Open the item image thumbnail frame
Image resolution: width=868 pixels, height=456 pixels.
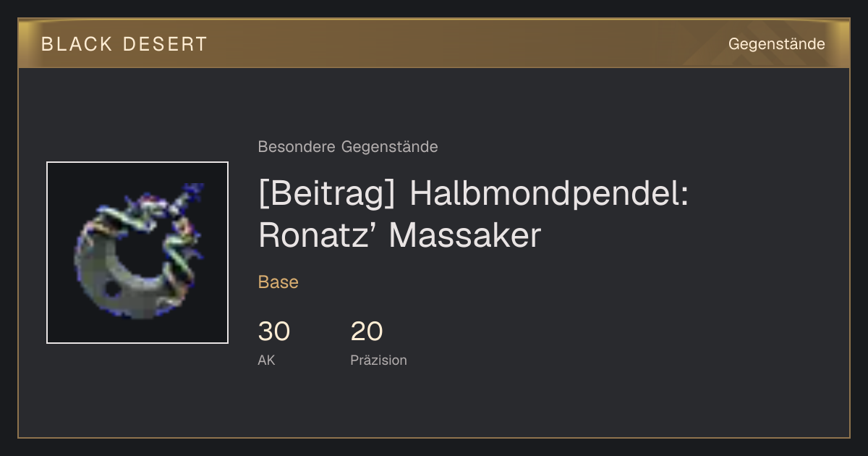pos(137,253)
